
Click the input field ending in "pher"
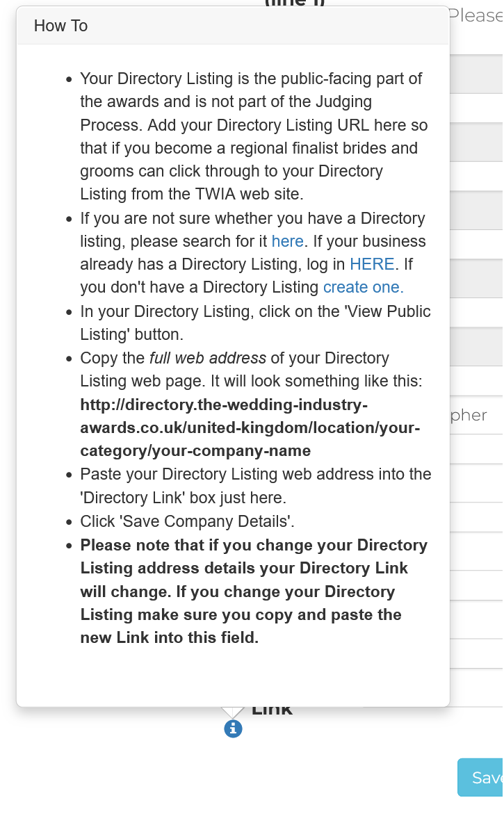(476, 415)
